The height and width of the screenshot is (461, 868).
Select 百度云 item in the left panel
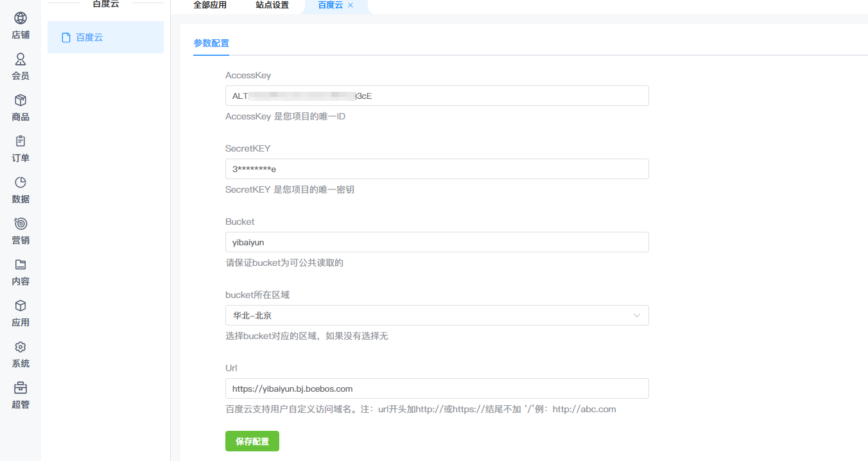105,37
